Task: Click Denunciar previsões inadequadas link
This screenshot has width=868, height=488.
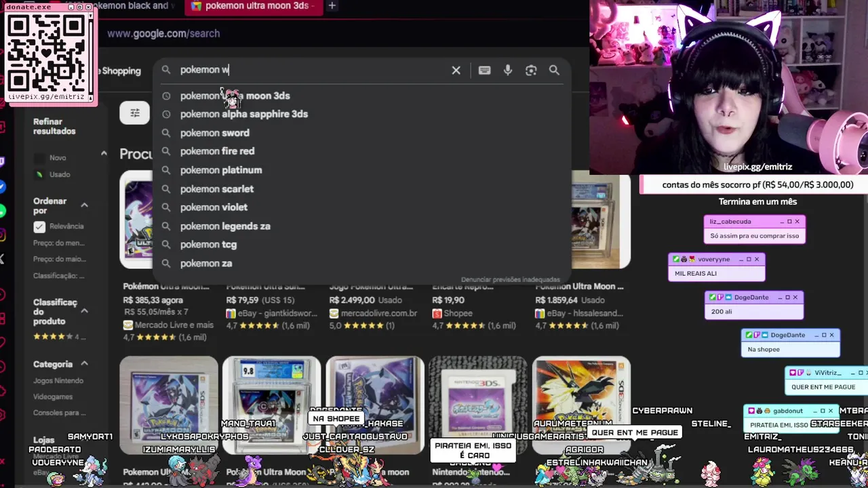Action: (x=511, y=279)
